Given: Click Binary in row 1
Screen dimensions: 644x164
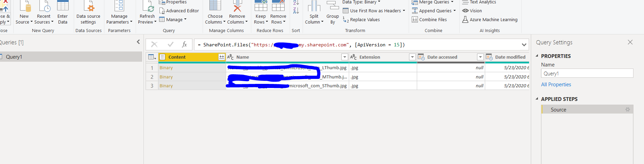Looking at the screenshot, I should tap(166, 68).
